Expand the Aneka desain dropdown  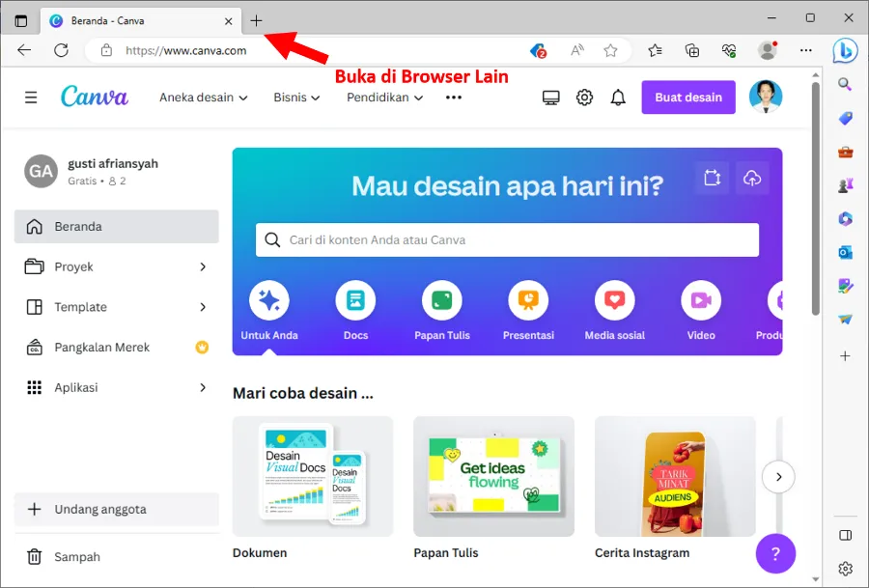204,98
